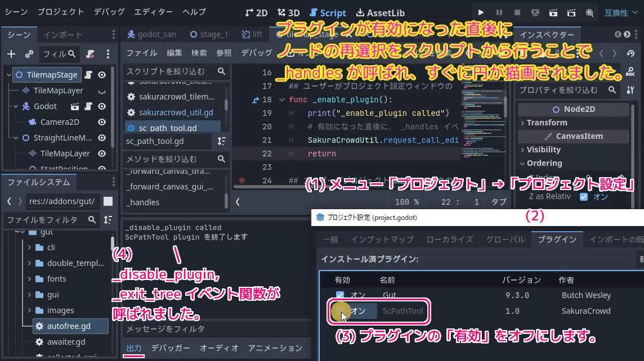
Task: Open scene dock extra options menu
Action: tap(108, 54)
